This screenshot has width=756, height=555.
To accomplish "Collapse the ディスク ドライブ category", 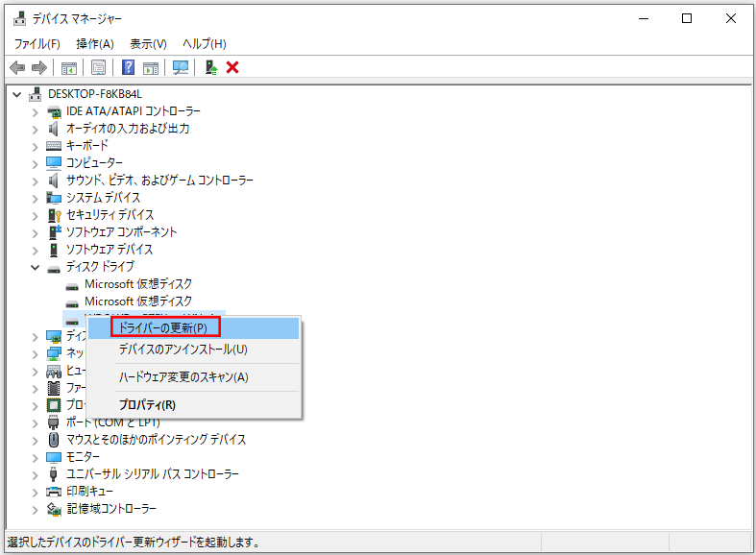I will 36,267.
